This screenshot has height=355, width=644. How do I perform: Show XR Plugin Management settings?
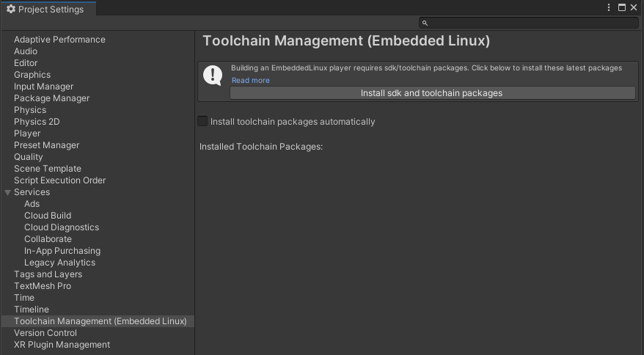point(62,345)
